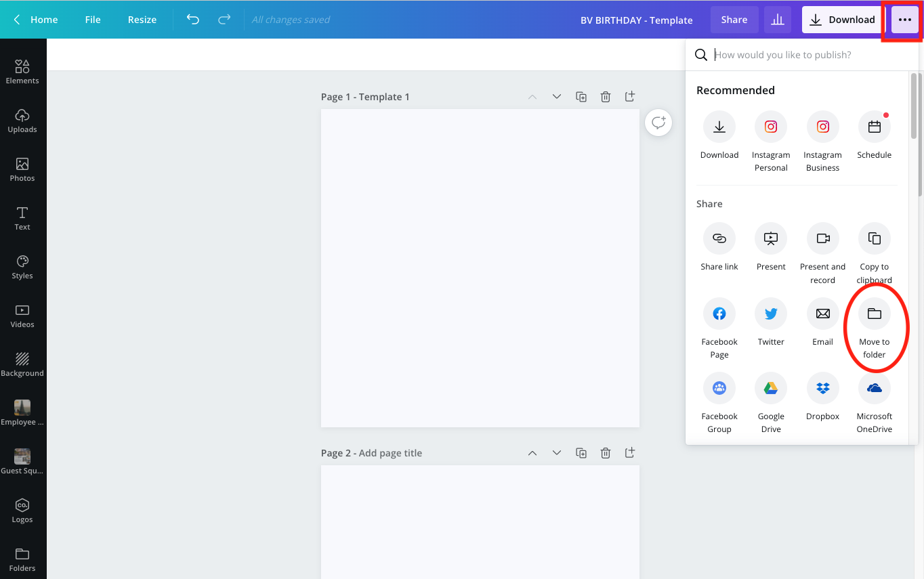Move Page 1 down with chevron
The image size is (924, 579).
point(557,97)
